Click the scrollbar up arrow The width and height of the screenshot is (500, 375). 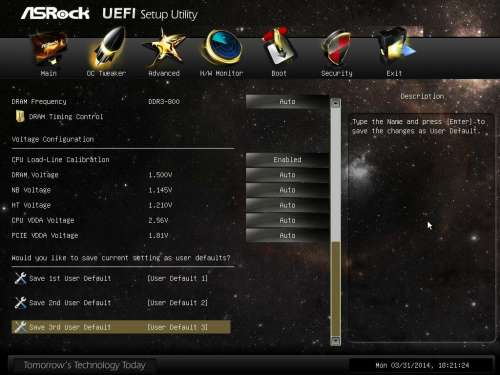336,103
